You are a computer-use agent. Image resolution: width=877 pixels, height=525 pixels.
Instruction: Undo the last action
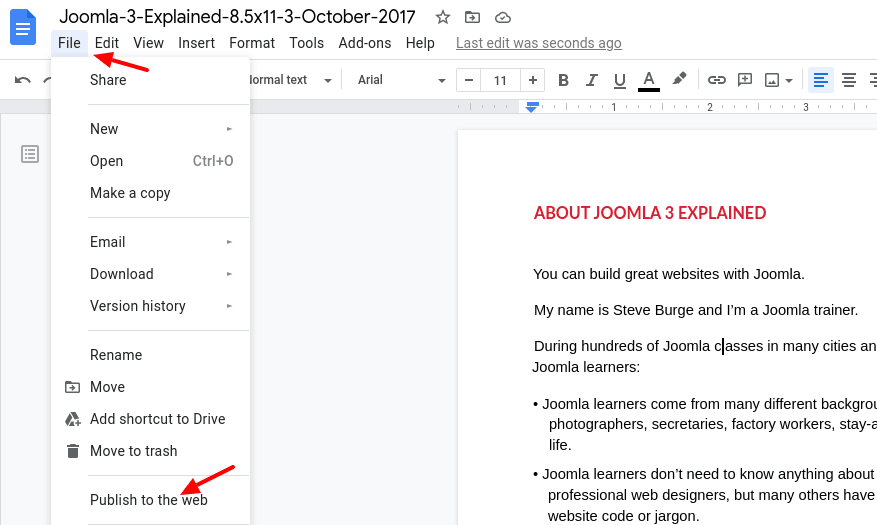coord(22,81)
